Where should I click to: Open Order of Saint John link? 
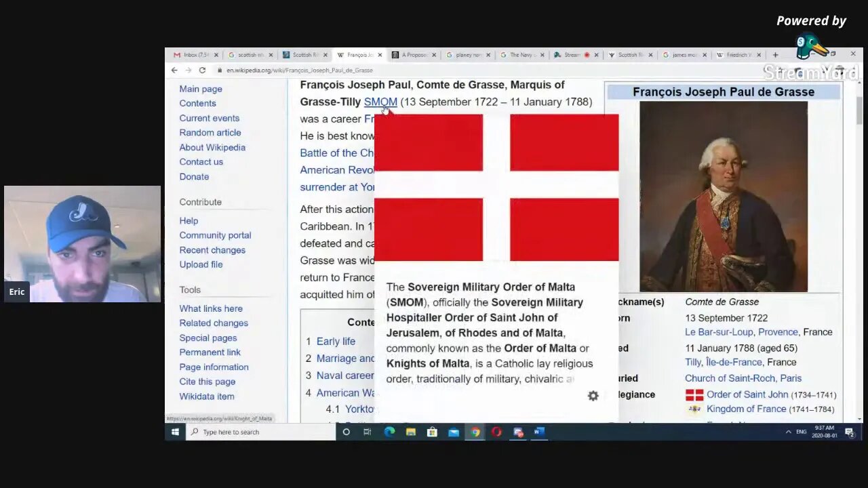coord(747,394)
